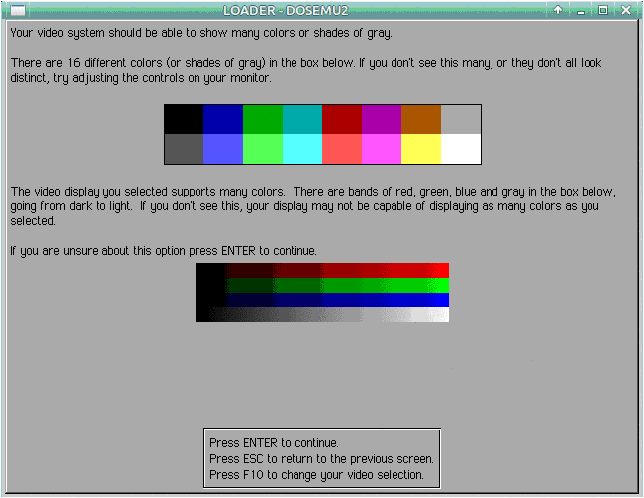
Task: Maximize the DOSEMU2 window
Action: 603,10
